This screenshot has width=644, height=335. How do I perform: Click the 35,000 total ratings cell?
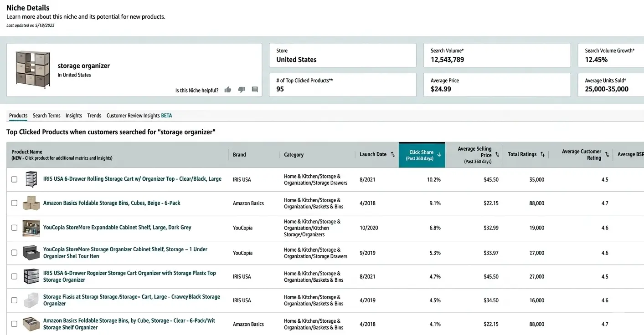536,180
